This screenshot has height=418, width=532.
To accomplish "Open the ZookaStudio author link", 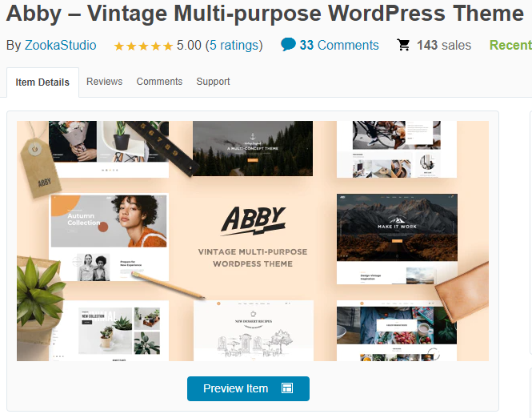I will (60, 45).
